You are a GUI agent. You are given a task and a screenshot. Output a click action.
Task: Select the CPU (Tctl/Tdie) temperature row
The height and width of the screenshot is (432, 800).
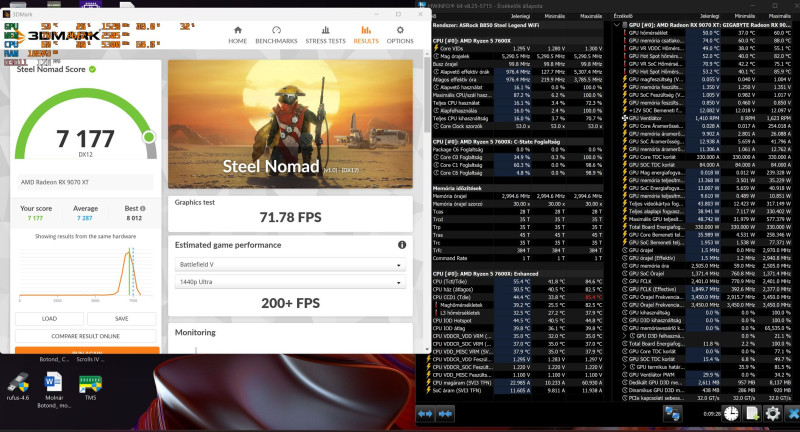click(517, 282)
